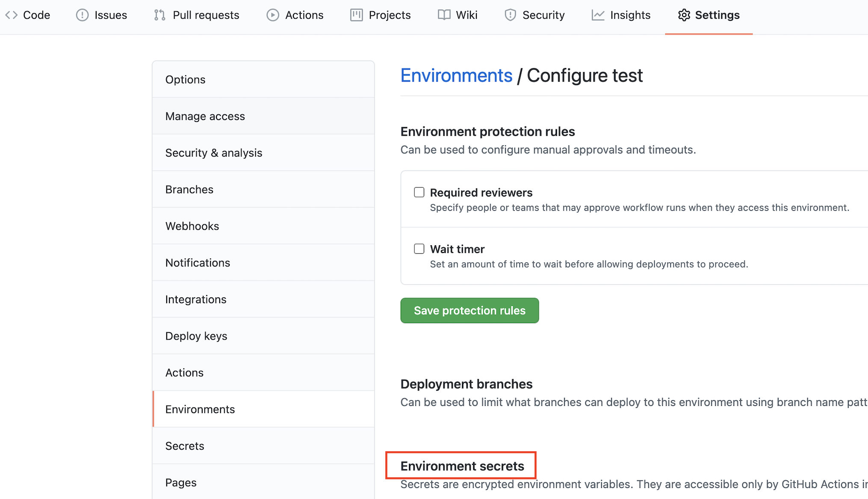Viewport: 868px width, 499px height.
Task: Open the Projects tab
Action: point(380,15)
